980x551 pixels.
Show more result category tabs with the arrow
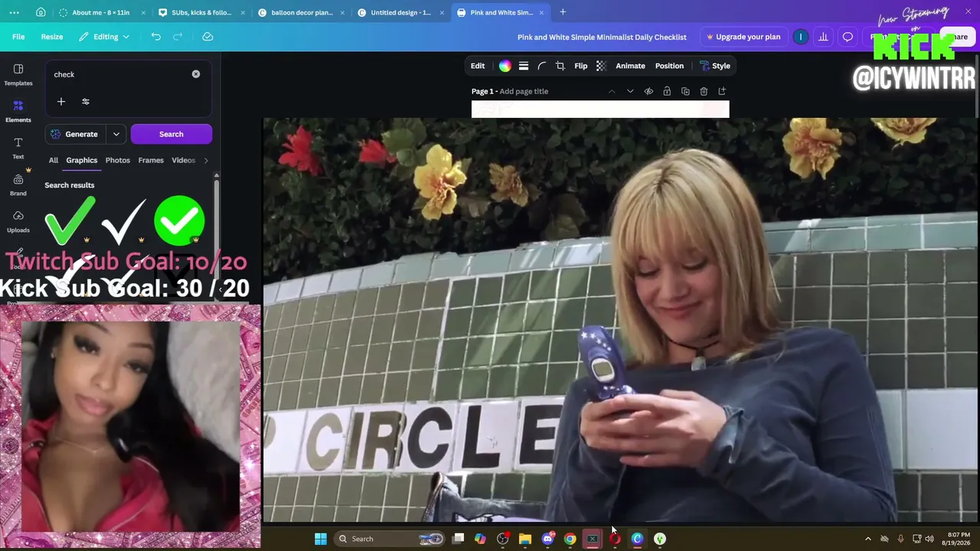click(x=206, y=160)
